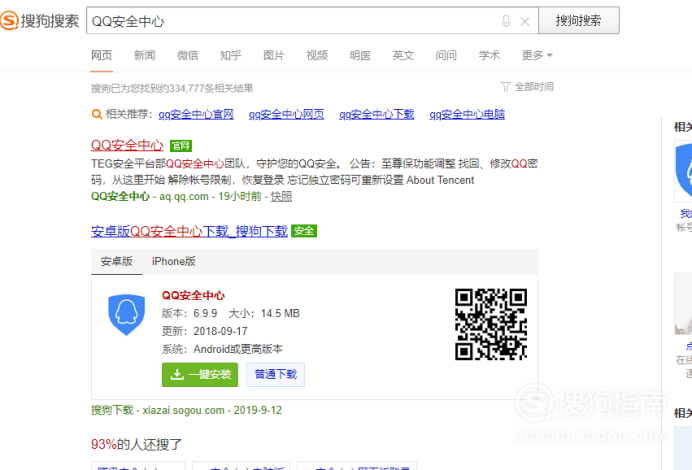Click the red QQ安全中心 app name

coord(193,295)
